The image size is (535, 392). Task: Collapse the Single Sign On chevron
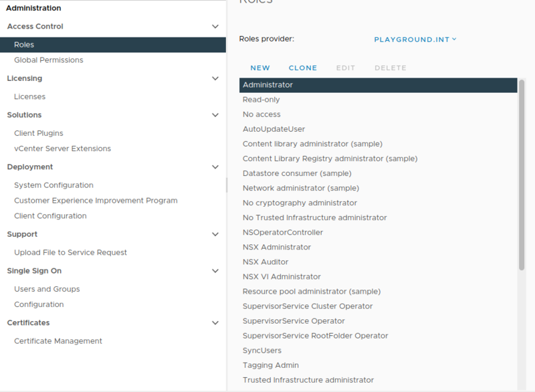[215, 271]
